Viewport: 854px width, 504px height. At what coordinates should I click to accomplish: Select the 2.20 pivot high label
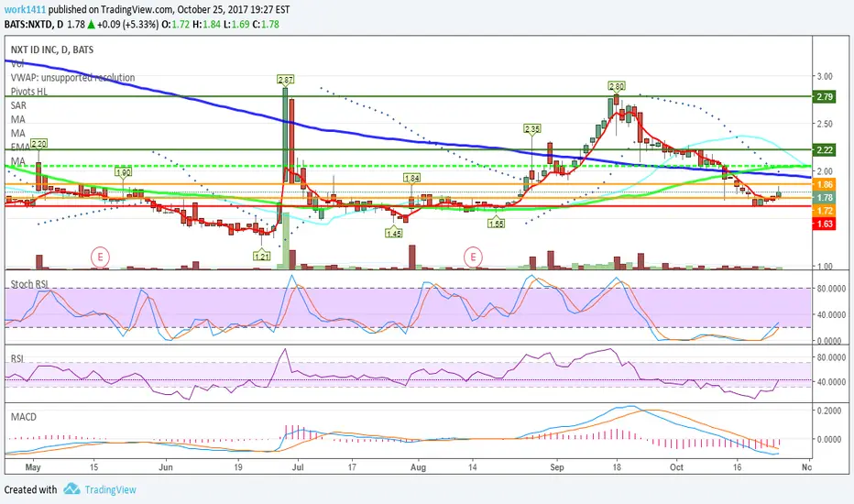(x=38, y=144)
